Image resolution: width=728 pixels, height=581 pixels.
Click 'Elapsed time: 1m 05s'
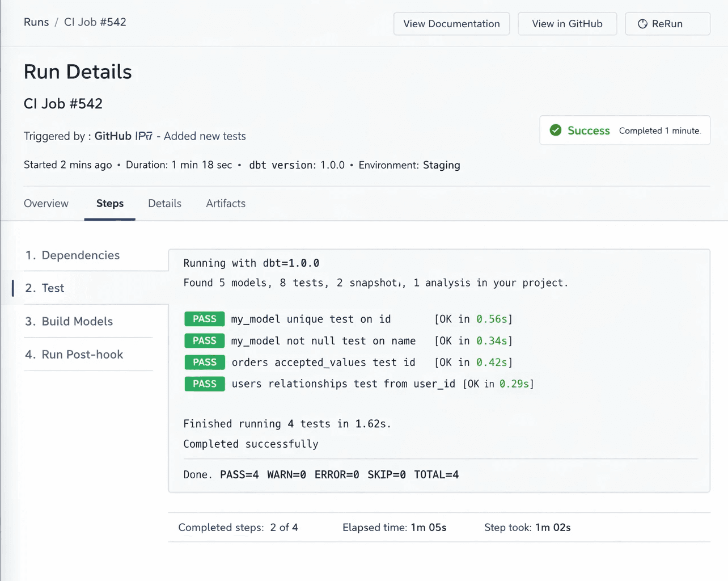coord(395,527)
